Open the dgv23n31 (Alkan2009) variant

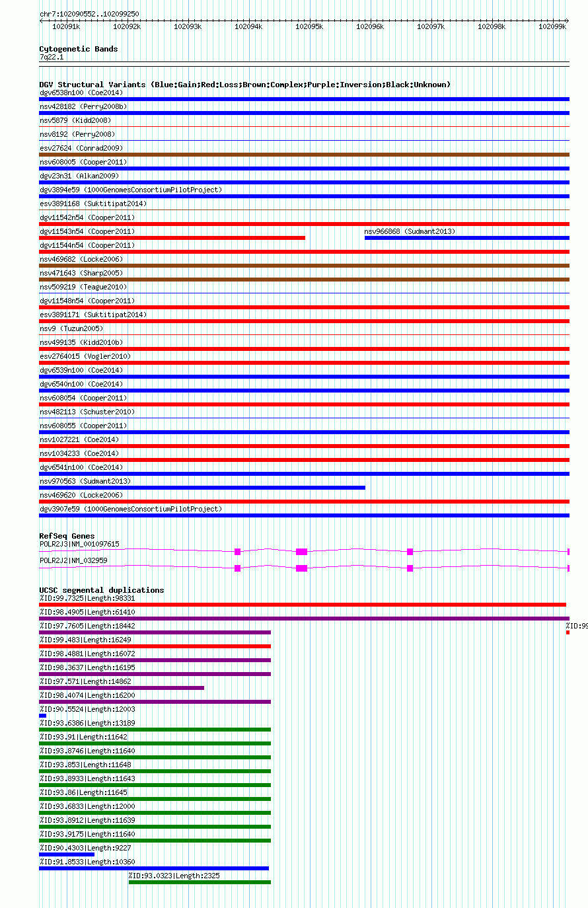(79, 176)
